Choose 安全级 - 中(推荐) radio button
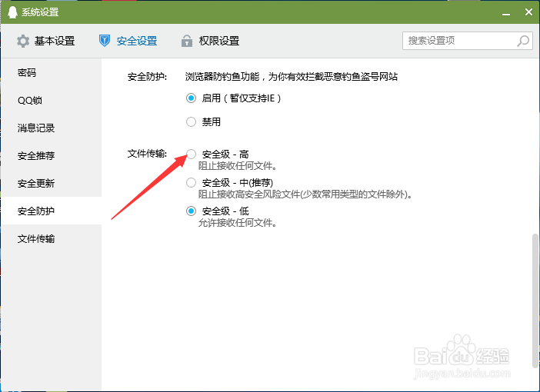The image size is (540, 392). pos(191,182)
